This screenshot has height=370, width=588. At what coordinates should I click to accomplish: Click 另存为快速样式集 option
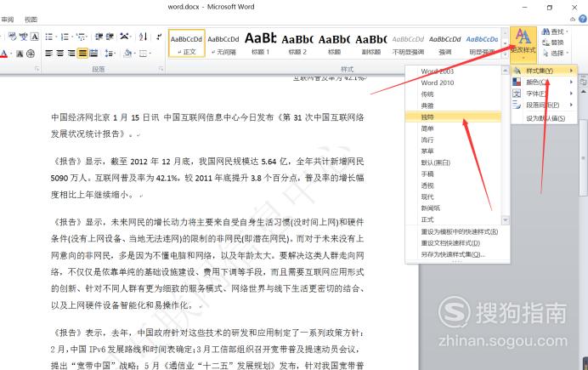click(x=457, y=254)
